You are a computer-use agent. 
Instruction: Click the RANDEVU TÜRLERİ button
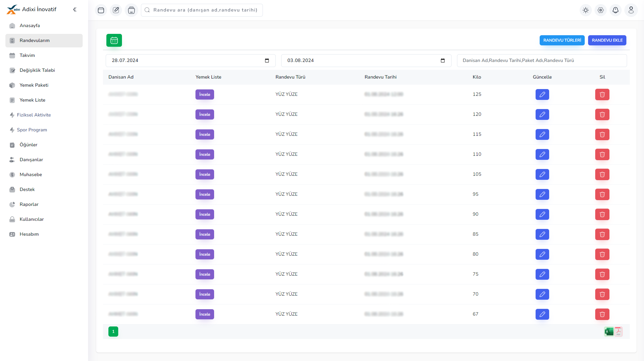[x=562, y=40]
